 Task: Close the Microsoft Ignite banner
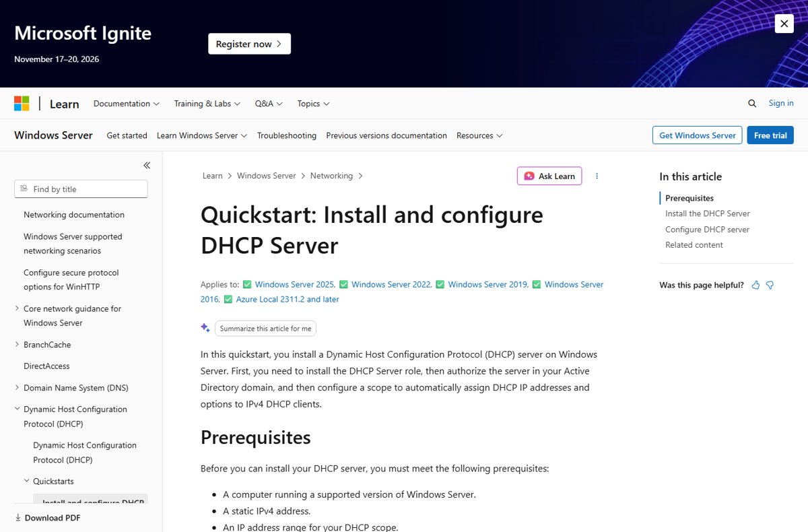[x=784, y=24]
